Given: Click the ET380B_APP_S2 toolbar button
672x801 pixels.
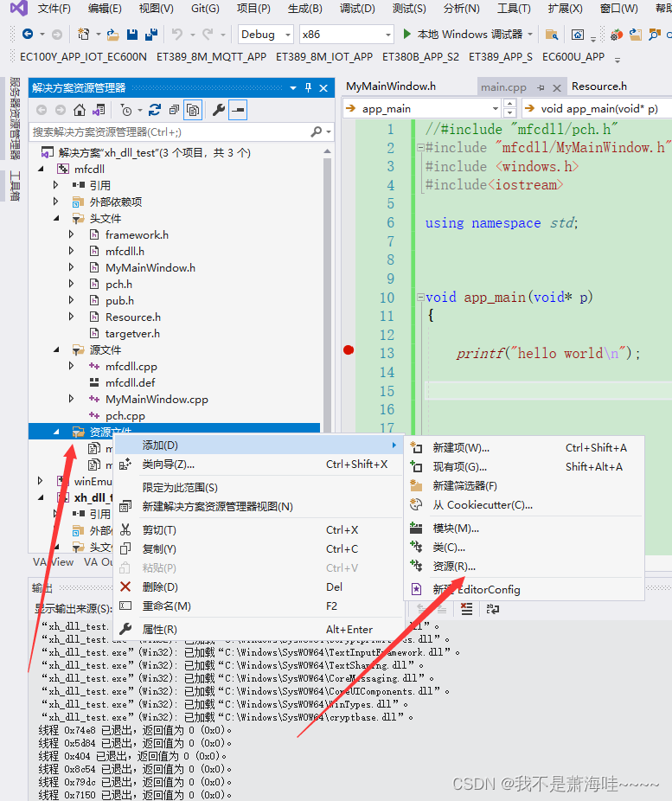Looking at the screenshot, I should pyautogui.click(x=421, y=57).
